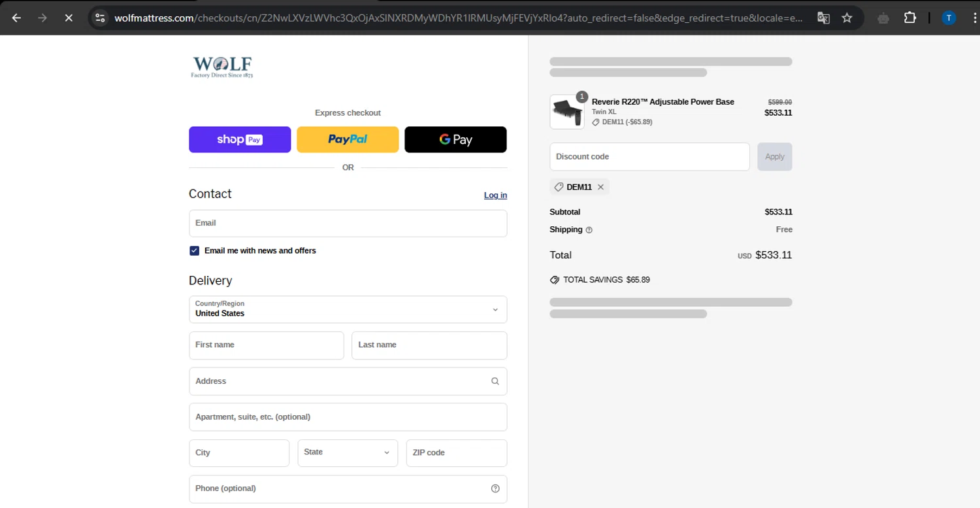
Task: Open the Chrome profile avatar
Action: [x=949, y=18]
